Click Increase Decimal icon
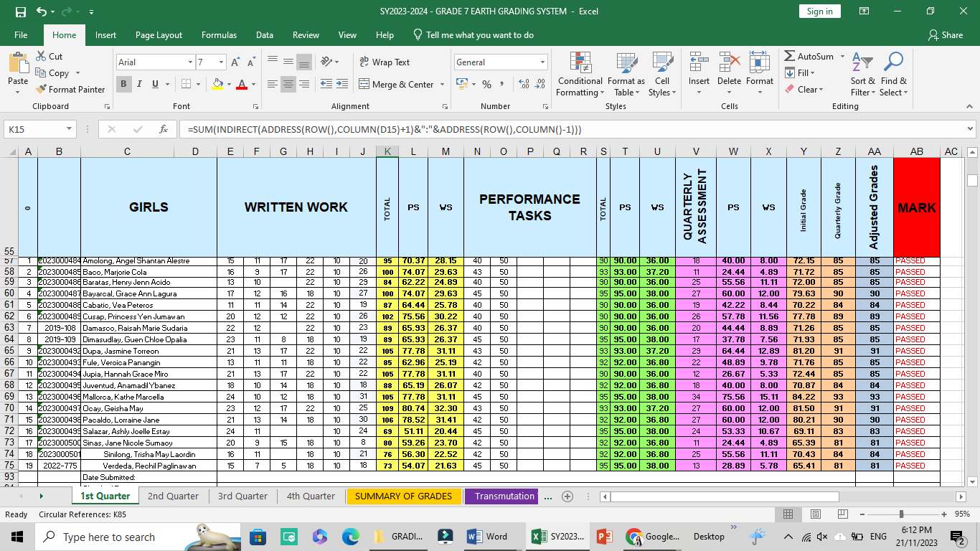Image resolution: width=980 pixels, height=551 pixels. [x=524, y=85]
